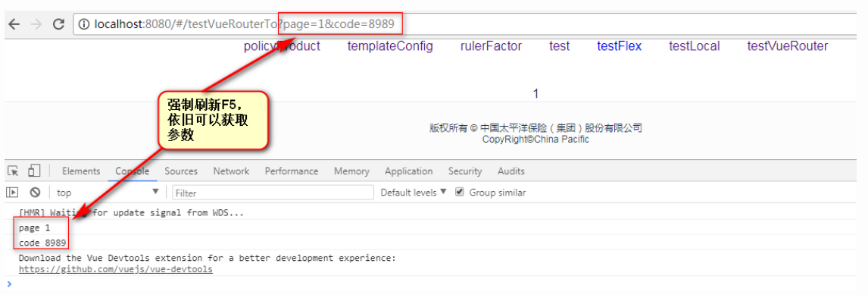Toggle the device toolbar icon
The width and height of the screenshot is (868, 295).
34,171
